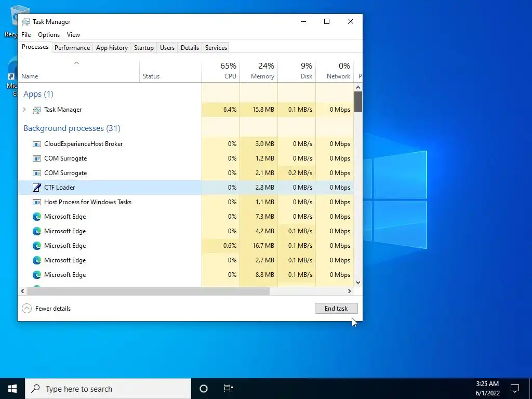Click the Edge icon in the 8.8 MB row
The height and width of the screenshot is (399, 532).
[x=37, y=275]
